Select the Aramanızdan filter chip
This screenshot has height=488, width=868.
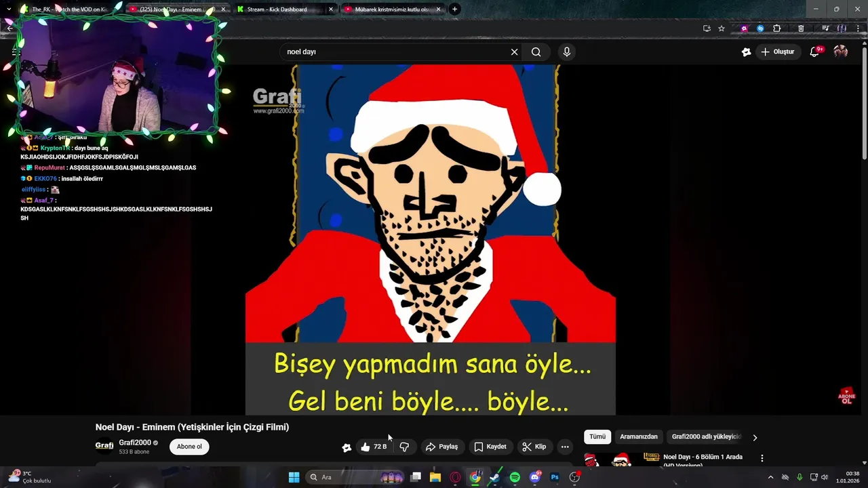click(639, 437)
